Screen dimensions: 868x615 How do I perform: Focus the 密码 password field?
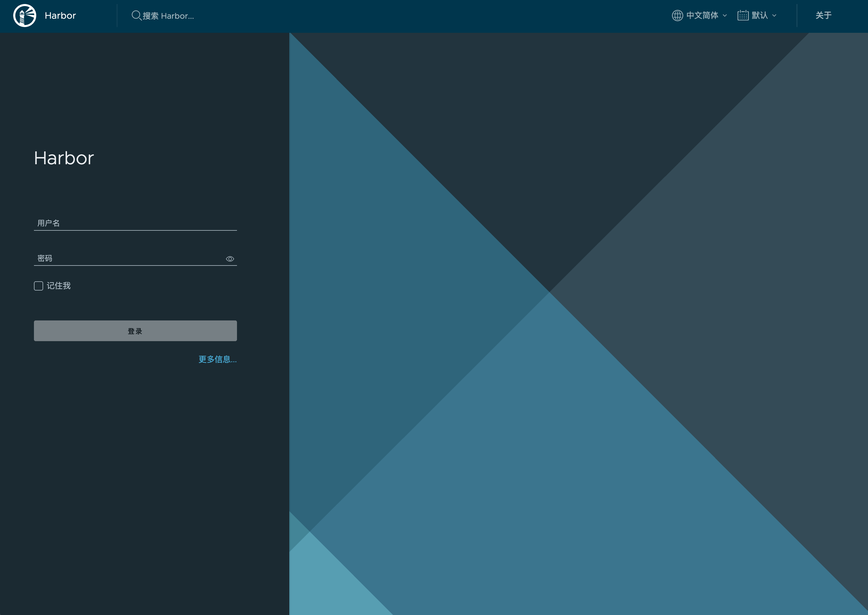pyautogui.click(x=129, y=259)
